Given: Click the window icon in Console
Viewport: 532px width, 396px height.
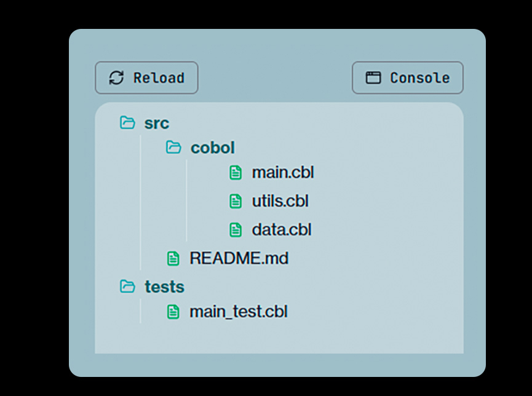Looking at the screenshot, I should coord(373,77).
